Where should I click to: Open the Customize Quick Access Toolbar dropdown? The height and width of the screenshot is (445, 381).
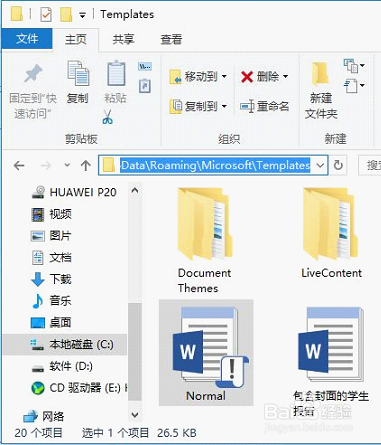click(82, 15)
